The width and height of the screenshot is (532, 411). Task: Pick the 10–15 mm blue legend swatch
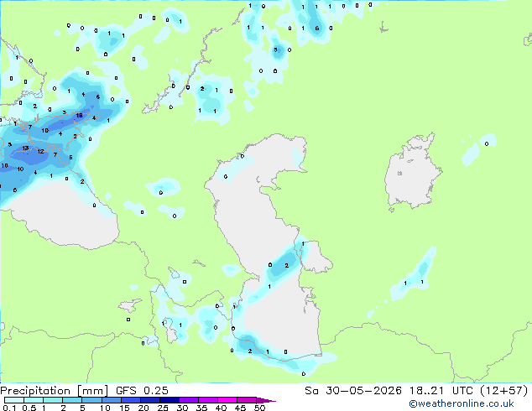(111, 400)
